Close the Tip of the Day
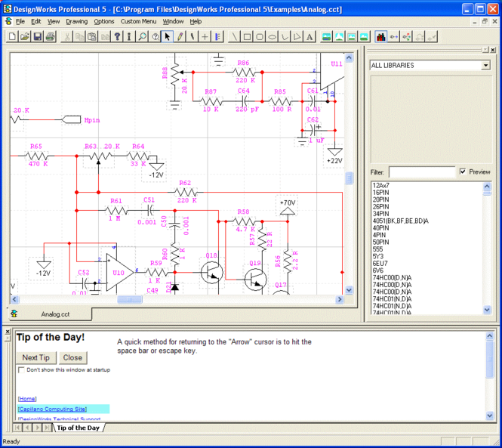The width and height of the screenshot is (502, 448). point(72,357)
